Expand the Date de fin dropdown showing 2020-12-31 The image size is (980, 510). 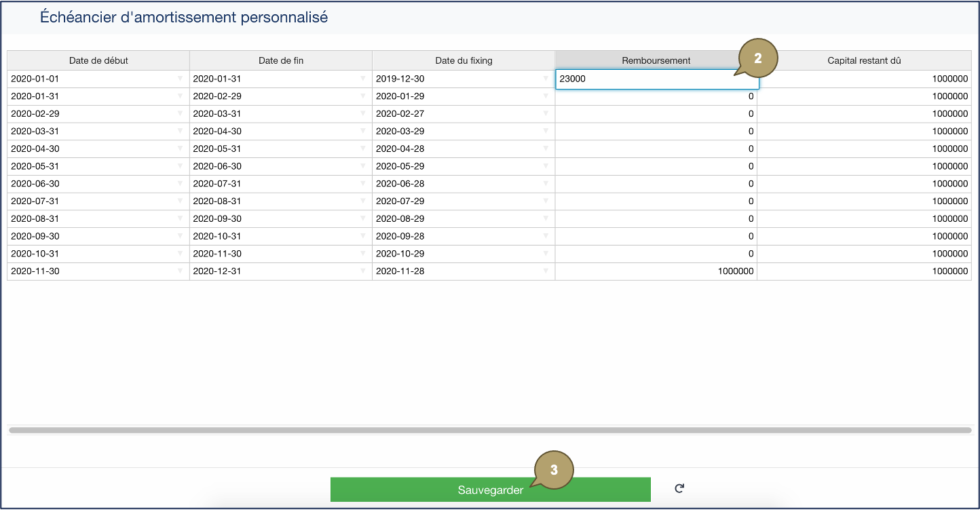[364, 271]
